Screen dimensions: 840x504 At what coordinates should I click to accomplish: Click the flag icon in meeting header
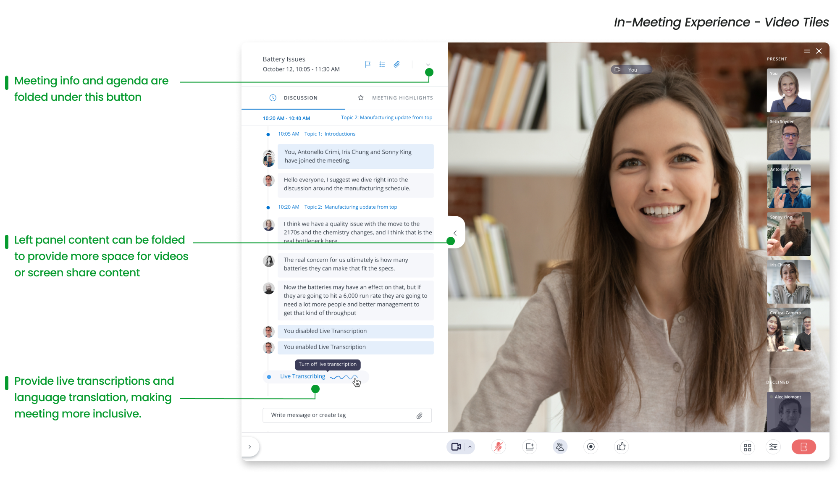tap(367, 64)
